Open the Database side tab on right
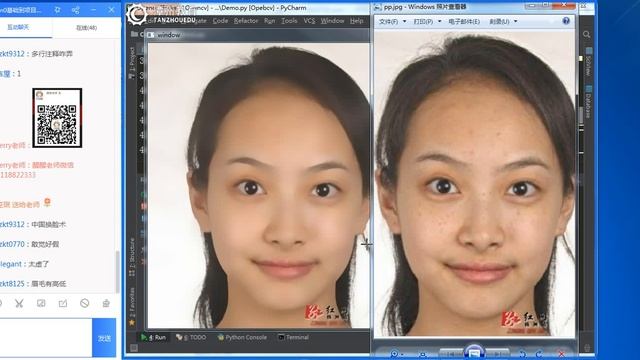 coord(588,102)
